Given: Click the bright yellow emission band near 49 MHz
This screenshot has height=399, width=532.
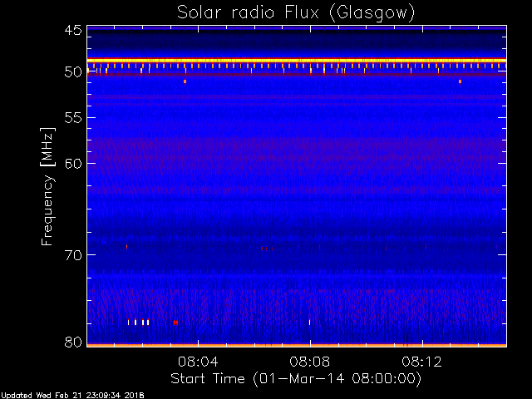Looking at the screenshot, I should pos(297,61).
